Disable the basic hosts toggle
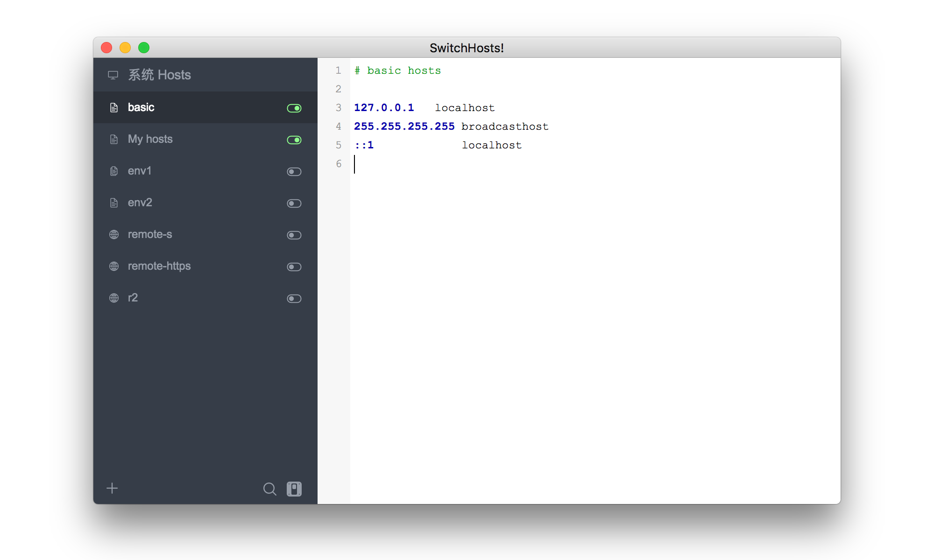This screenshot has height=560, width=934. point(294,108)
